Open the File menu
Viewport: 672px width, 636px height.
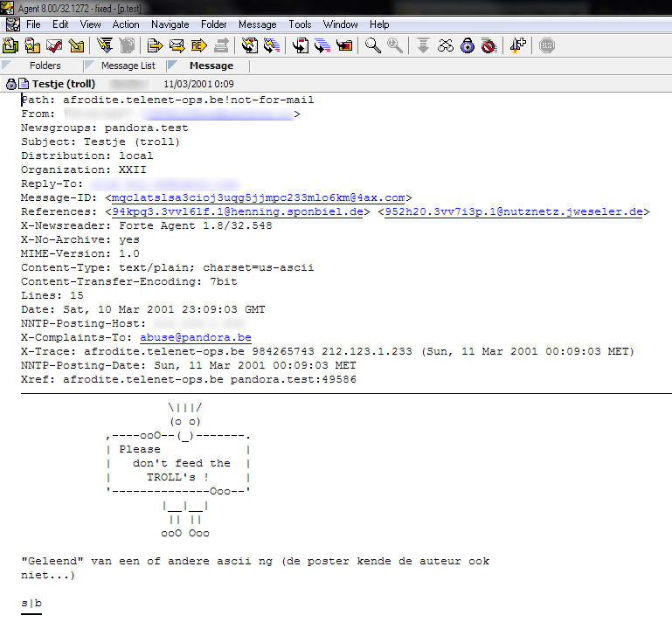tap(33, 24)
